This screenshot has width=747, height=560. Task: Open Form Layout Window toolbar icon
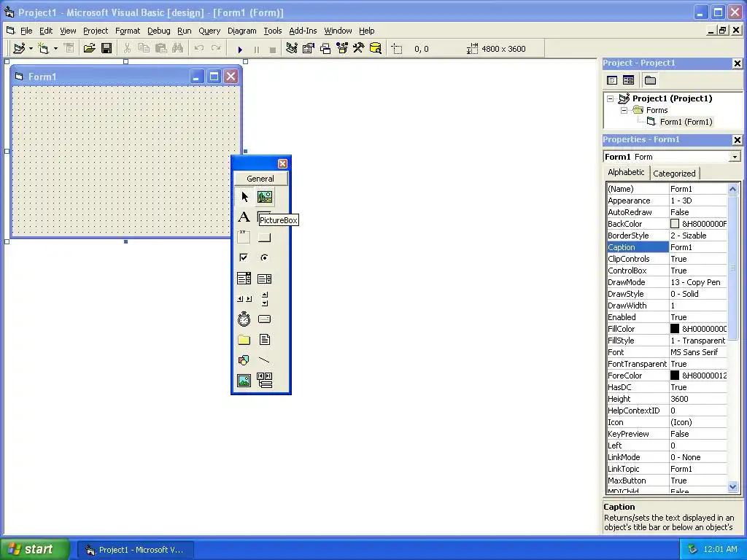(325, 49)
